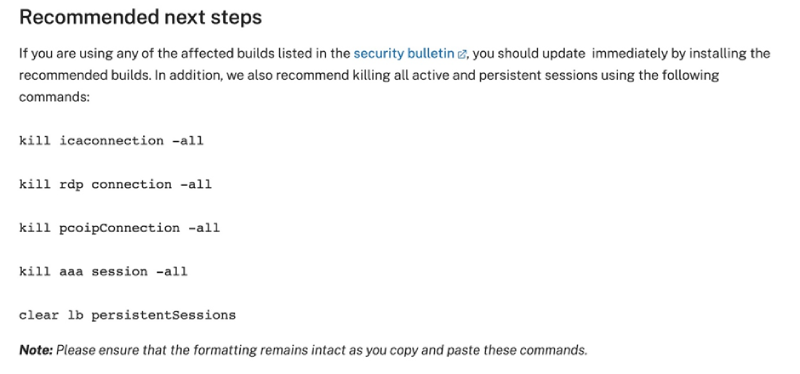Click the kill rdp connection -all command

(x=115, y=184)
